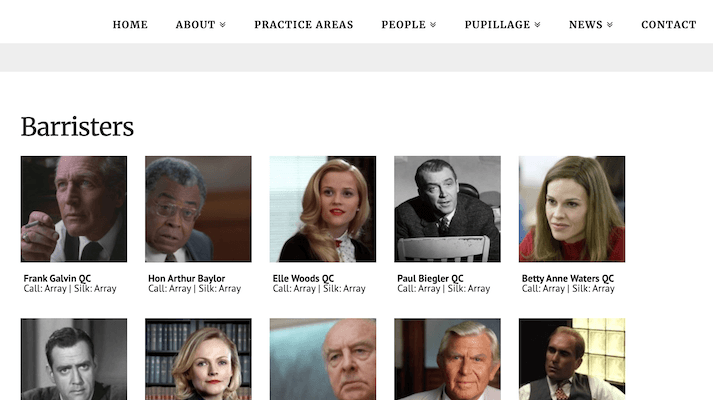Viewport: 713px width, 400px height.
Task: Click the Paul Biegler QC name link
Action: tap(430, 278)
